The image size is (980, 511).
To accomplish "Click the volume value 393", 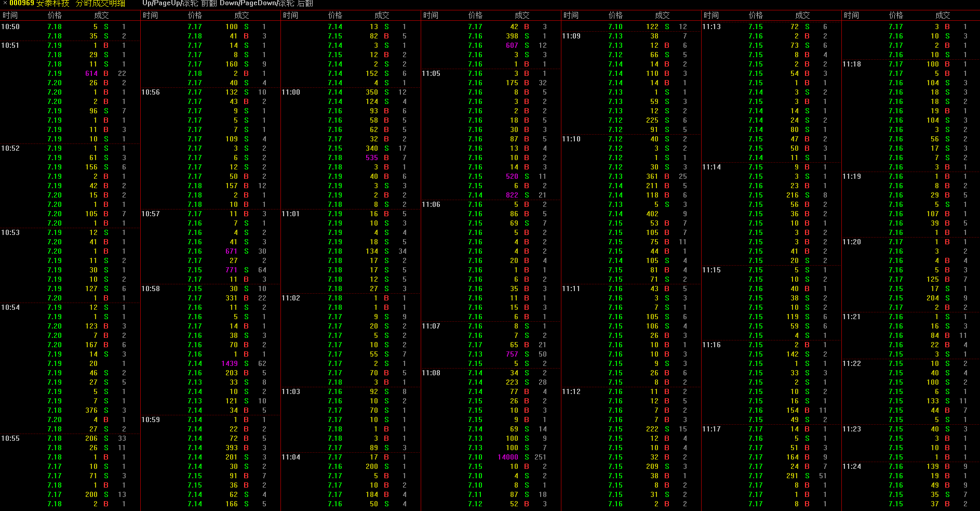I will pyautogui.click(x=232, y=448).
